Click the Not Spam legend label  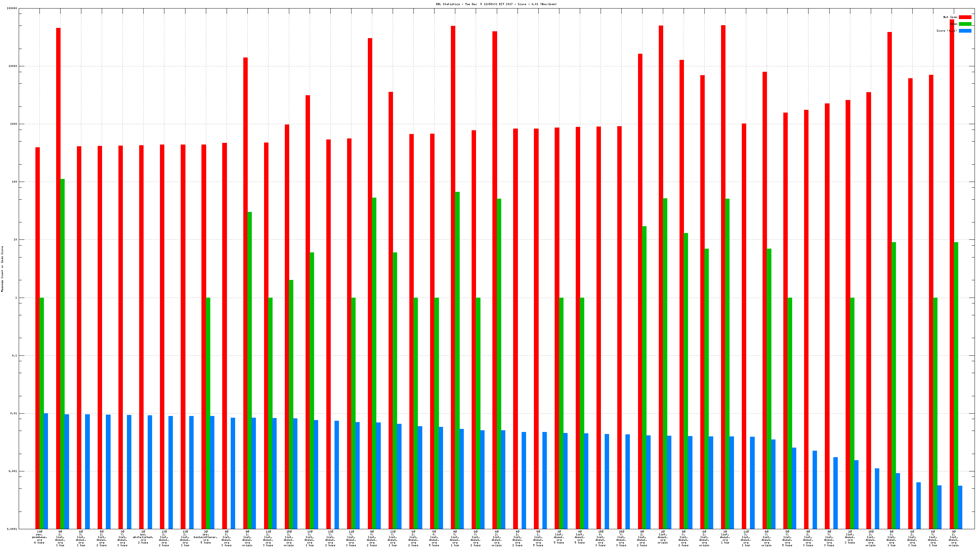[x=950, y=17]
